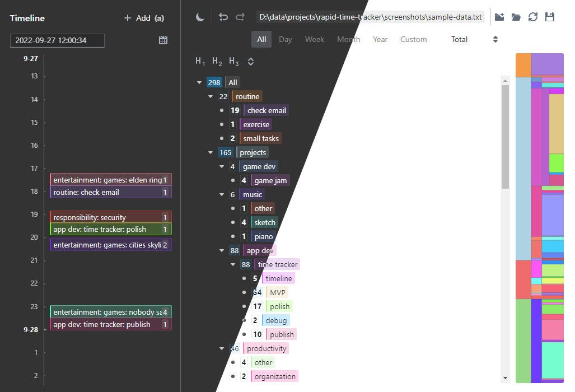Create a new file with the folder-plus icon
575x392 pixels.
click(499, 17)
